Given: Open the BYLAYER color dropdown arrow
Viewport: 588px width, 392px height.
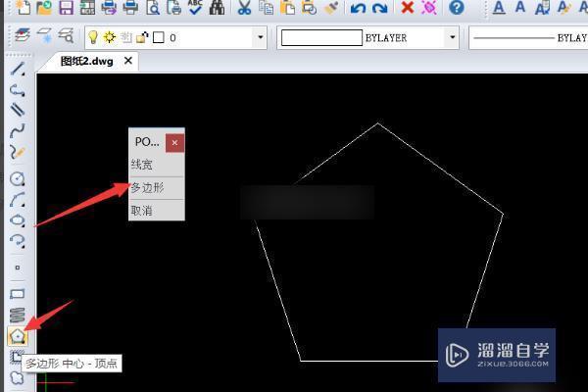Looking at the screenshot, I should tap(452, 37).
